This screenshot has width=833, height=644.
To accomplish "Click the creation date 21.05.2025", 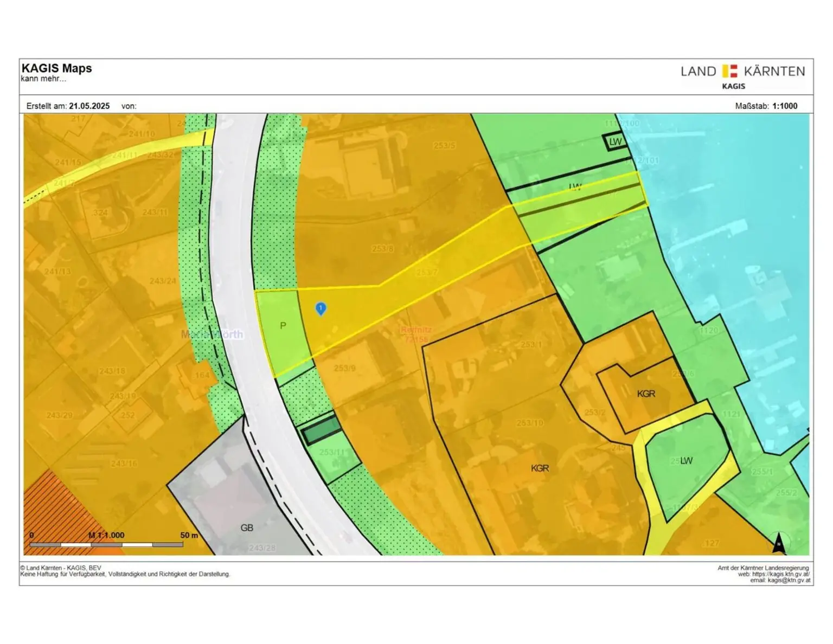I will [89, 106].
